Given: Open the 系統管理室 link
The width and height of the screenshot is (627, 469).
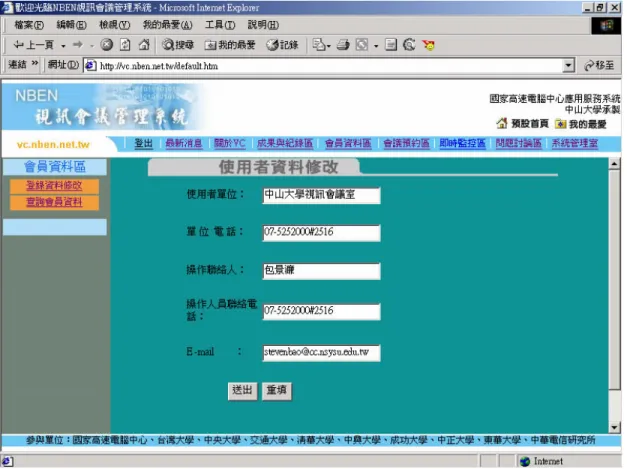Looking at the screenshot, I should pos(575,143).
